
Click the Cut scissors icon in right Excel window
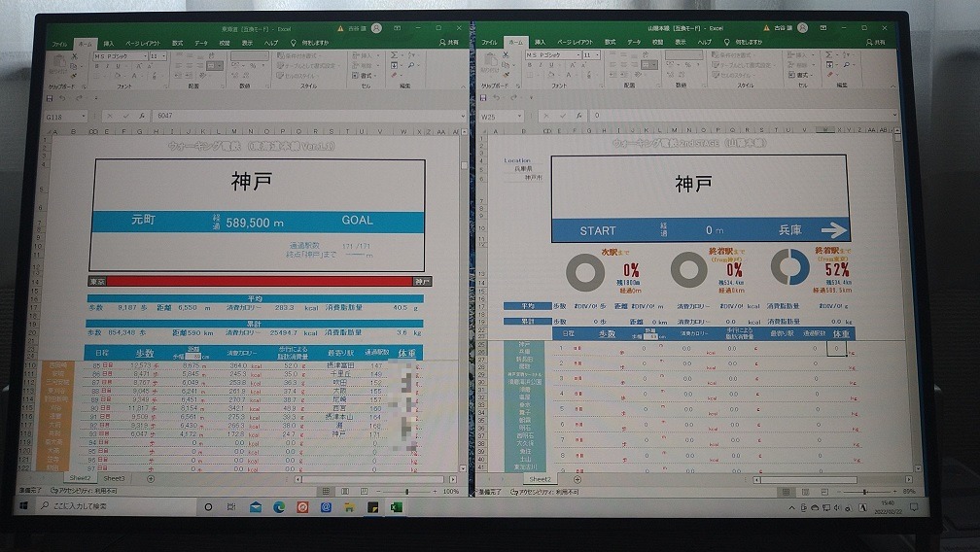506,55
